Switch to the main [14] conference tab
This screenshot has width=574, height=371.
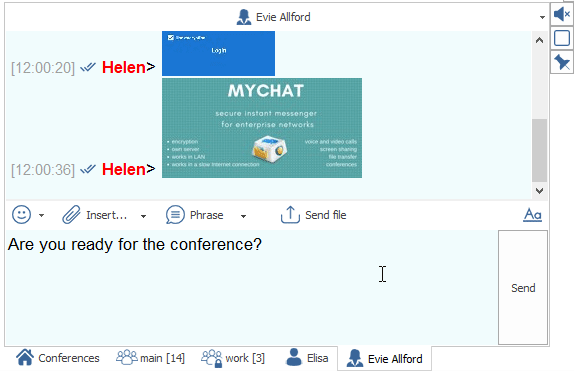(150, 358)
